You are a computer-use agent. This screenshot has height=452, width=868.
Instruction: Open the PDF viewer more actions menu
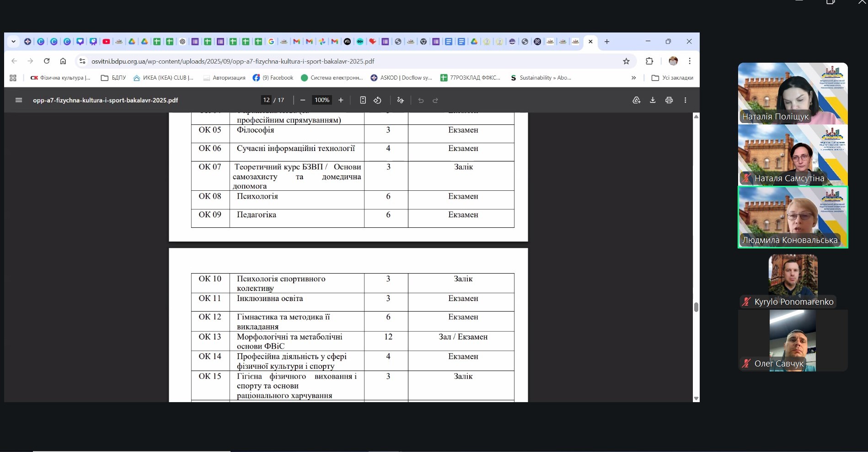pos(685,100)
